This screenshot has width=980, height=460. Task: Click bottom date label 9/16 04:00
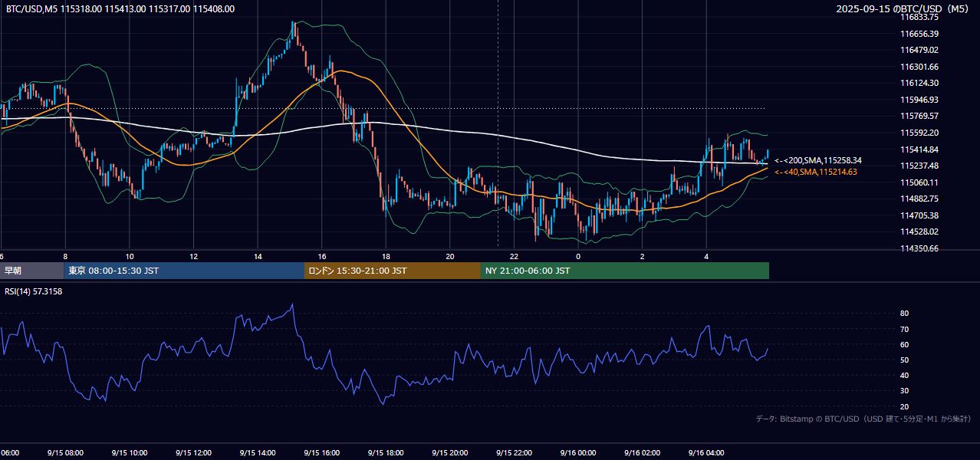(x=706, y=452)
